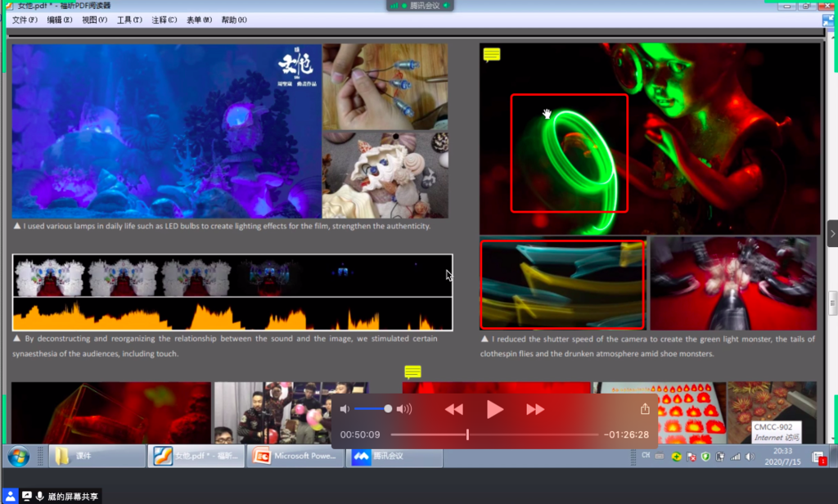Click the participant avatar icon at bottom left
This screenshot has width=838, height=504.
click(10, 496)
